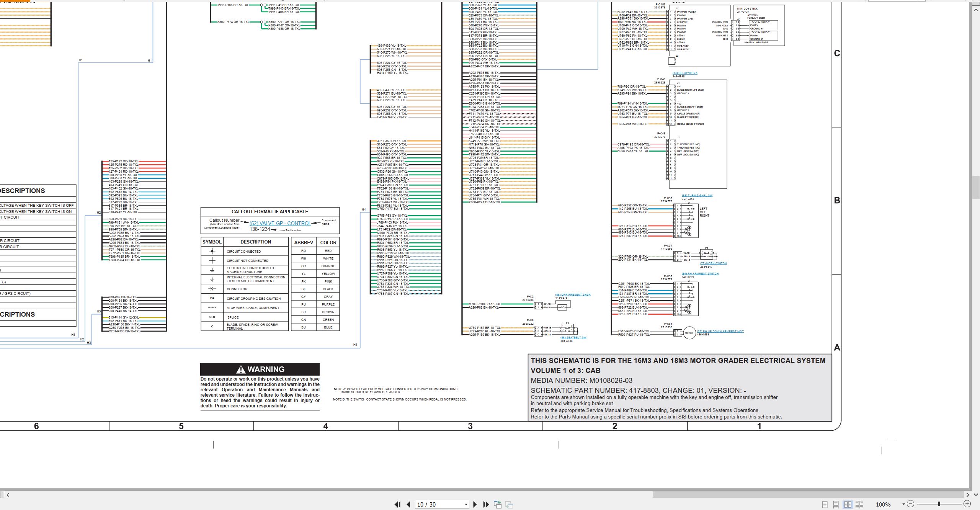980x510 pixels.
Task: Open the (69) TURN SIGNAL SW link
Action: (x=697, y=195)
